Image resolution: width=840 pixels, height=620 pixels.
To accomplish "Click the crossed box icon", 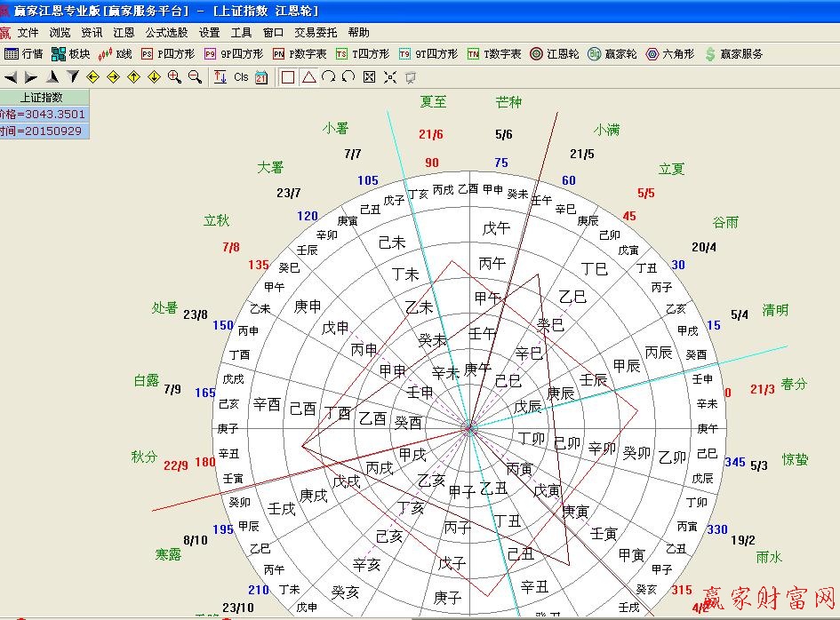I will [370, 77].
